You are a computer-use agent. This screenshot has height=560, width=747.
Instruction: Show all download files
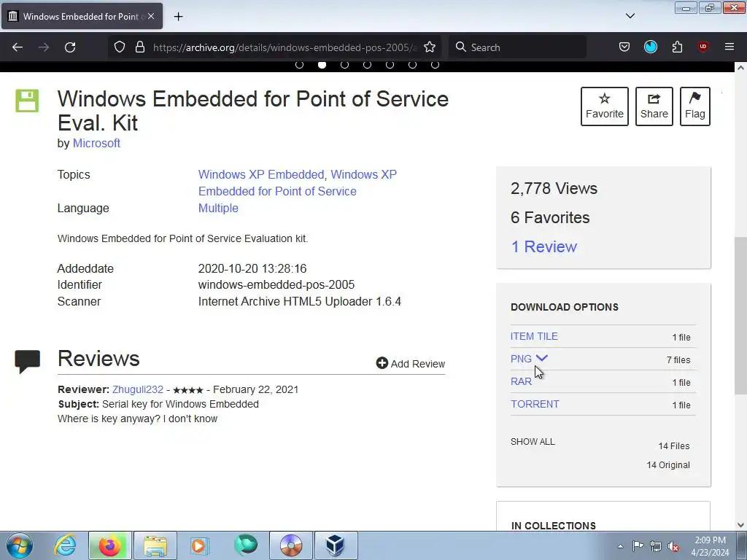533,441
